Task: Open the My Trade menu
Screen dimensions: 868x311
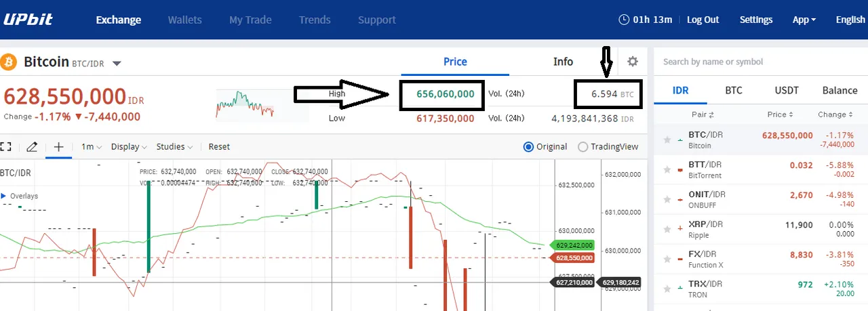Action: [x=250, y=20]
